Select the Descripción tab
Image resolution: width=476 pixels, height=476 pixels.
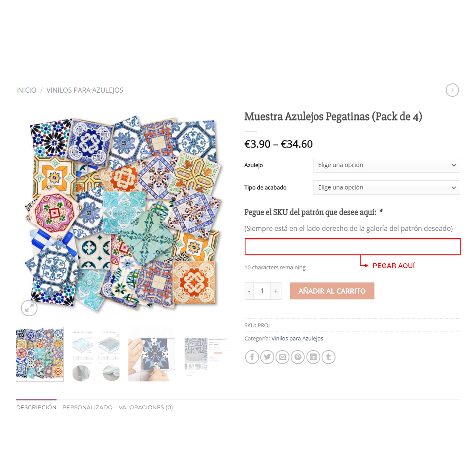tap(36, 407)
